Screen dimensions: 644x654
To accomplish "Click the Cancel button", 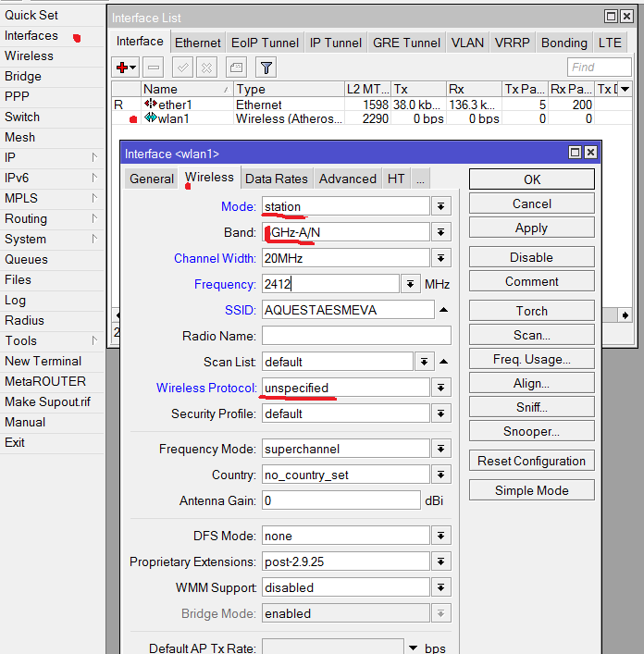I will pyautogui.click(x=532, y=204).
